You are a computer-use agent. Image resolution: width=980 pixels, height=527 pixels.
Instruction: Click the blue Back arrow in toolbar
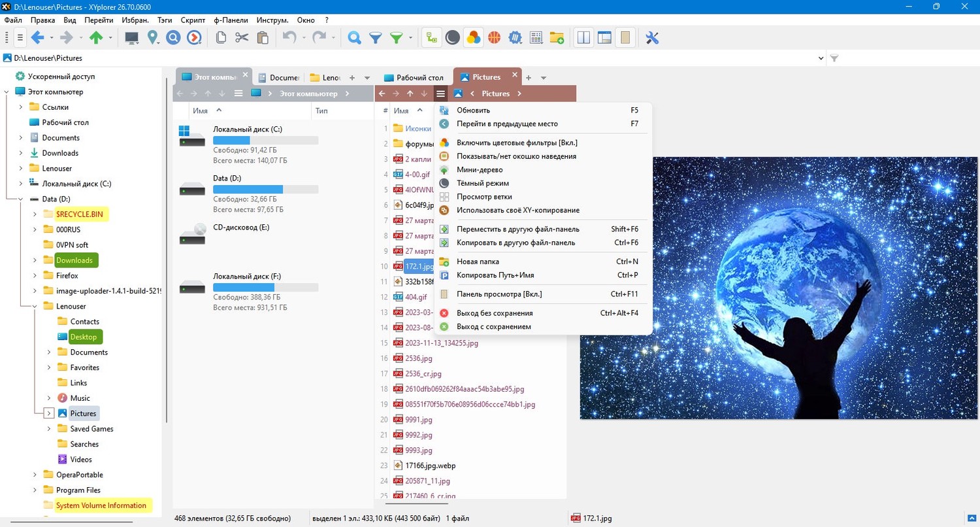(37, 38)
